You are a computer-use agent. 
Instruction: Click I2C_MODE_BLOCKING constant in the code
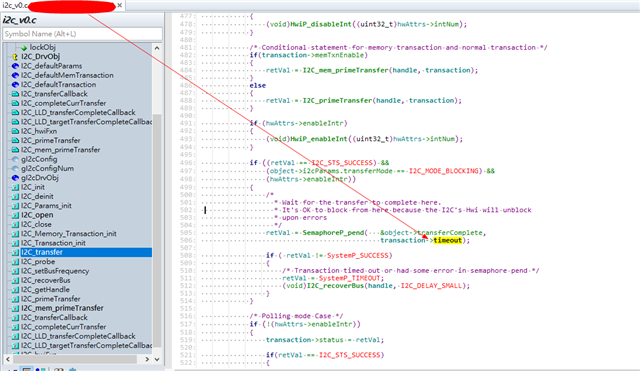[443, 171]
